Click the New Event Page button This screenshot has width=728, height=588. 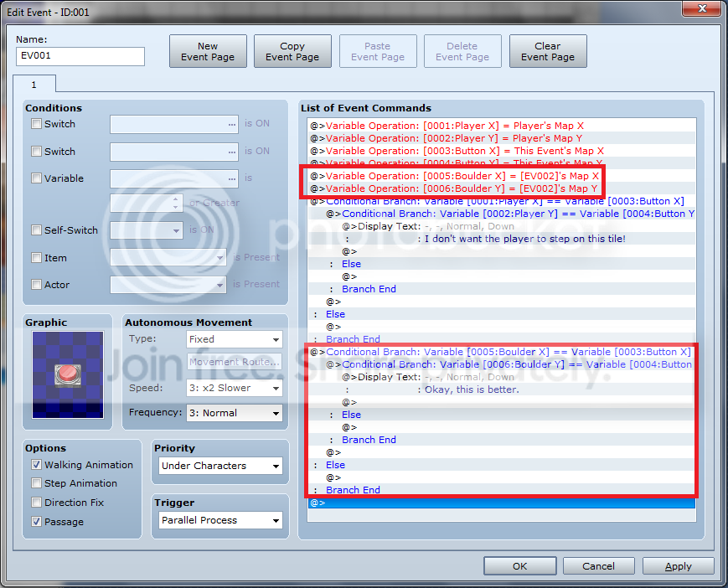click(208, 51)
